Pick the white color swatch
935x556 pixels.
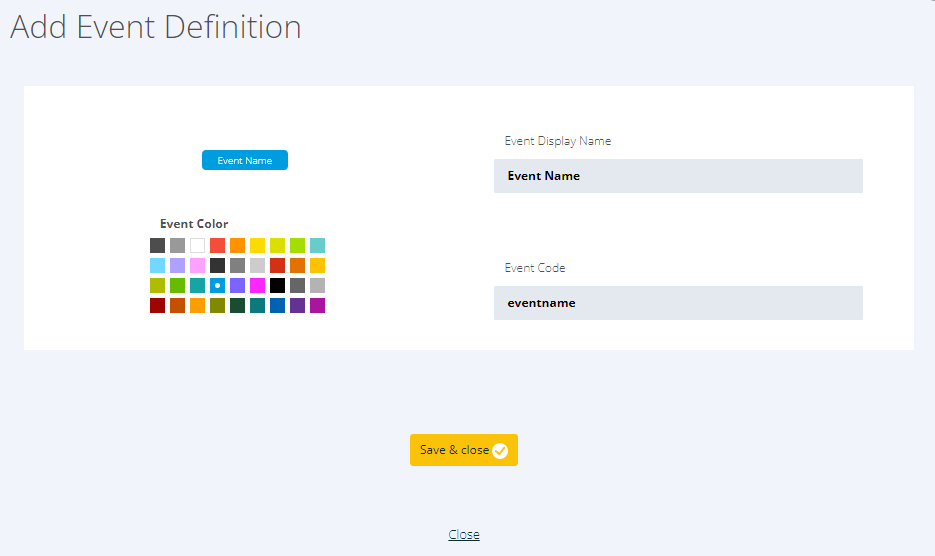197,245
